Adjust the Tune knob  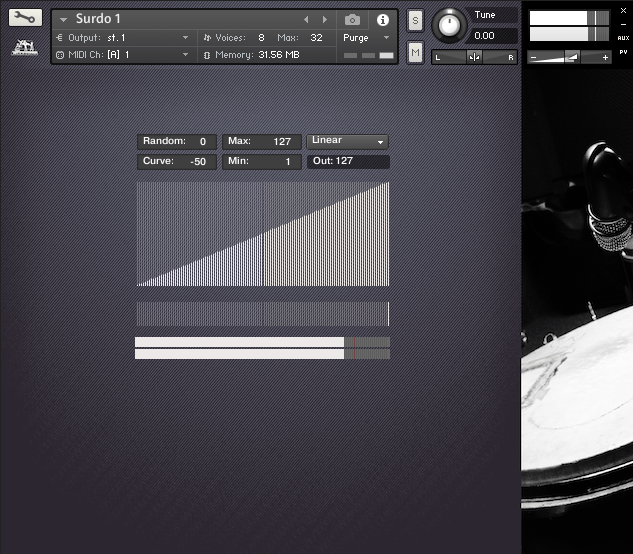pos(449,26)
